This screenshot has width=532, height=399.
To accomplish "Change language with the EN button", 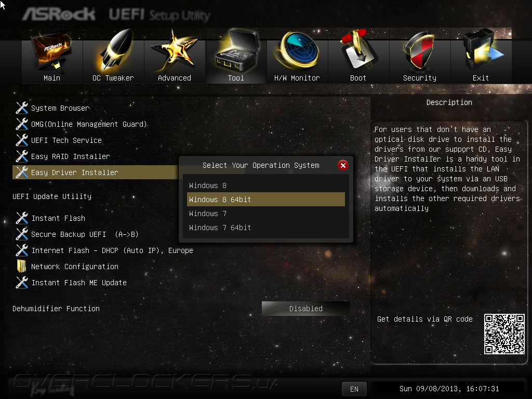I will point(354,389).
